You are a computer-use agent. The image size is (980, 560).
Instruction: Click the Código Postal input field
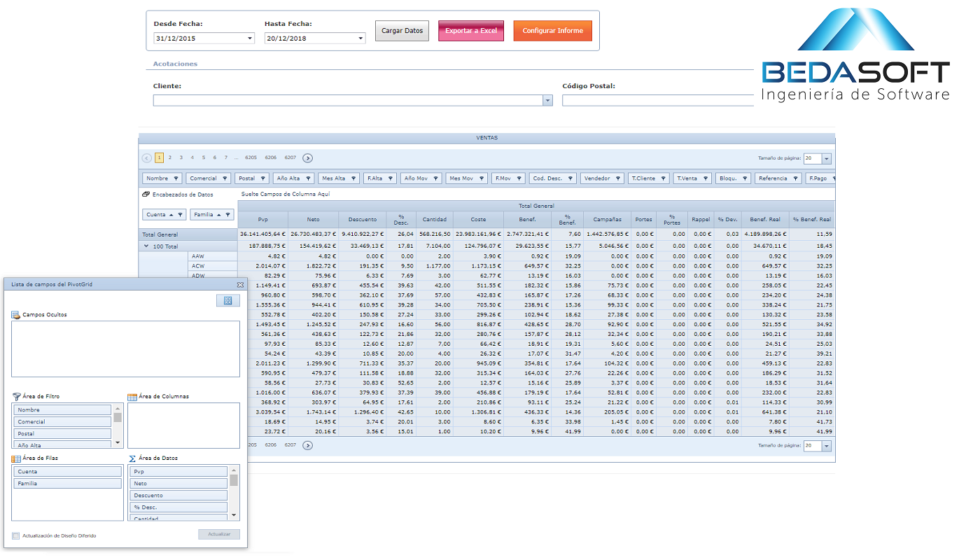click(x=657, y=101)
